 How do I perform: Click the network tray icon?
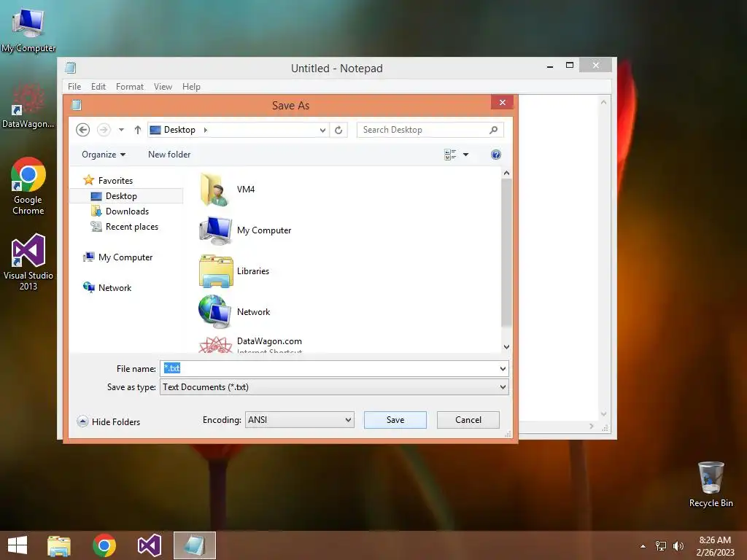tap(660, 546)
